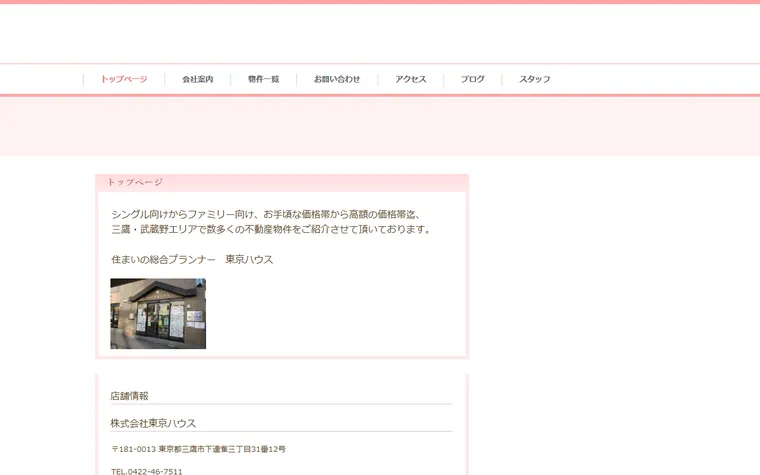
Task: Visit the ブログ navigation link
Action: pyautogui.click(x=473, y=79)
